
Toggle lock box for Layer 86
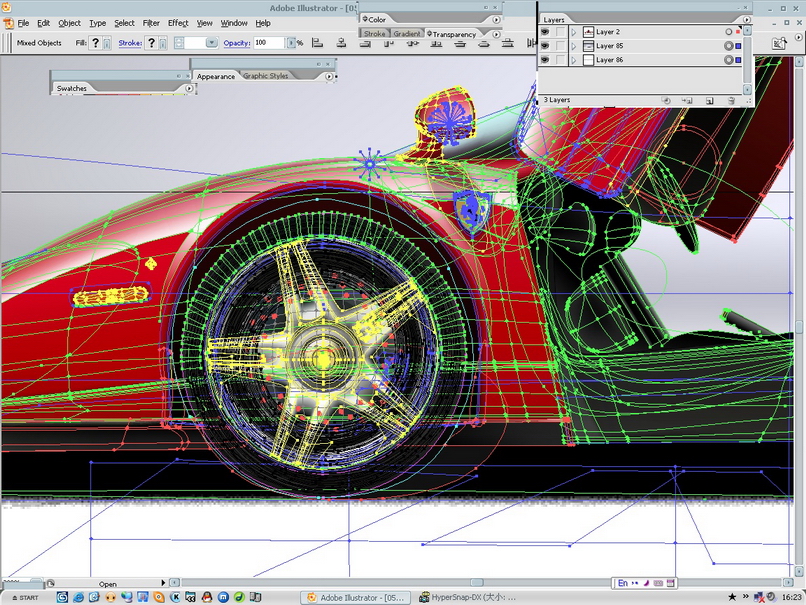pyautogui.click(x=560, y=60)
